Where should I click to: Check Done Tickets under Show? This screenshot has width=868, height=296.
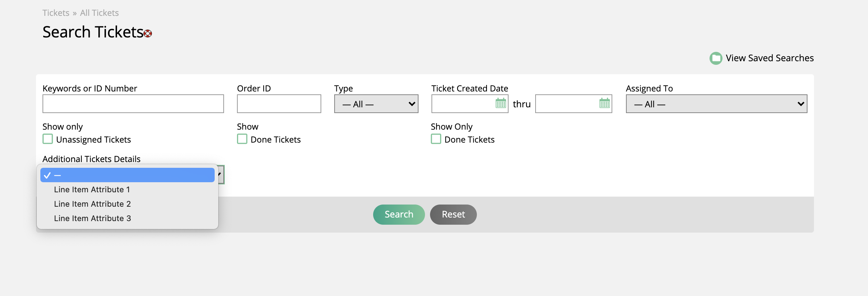click(x=242, y=139)
